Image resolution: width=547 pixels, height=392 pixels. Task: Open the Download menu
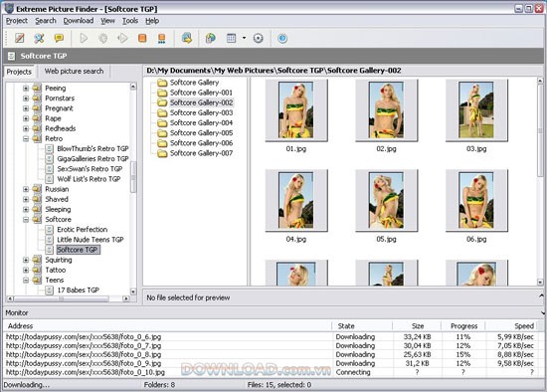click(x=79, y=21)
